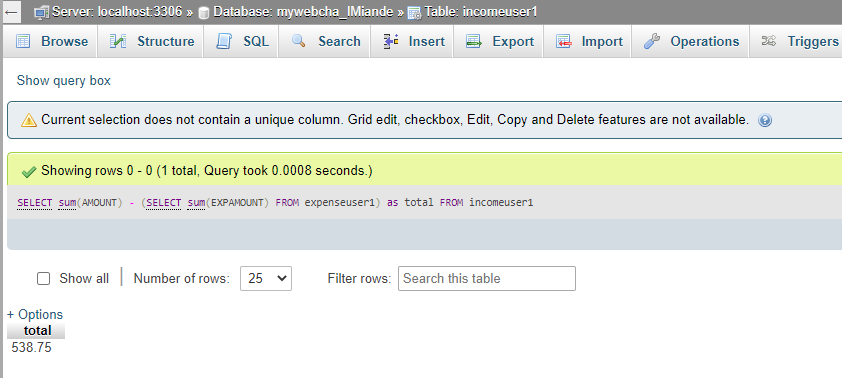Expand the + Options section
This screenshot has height=378, width=842.
click(x=35, y=314)
